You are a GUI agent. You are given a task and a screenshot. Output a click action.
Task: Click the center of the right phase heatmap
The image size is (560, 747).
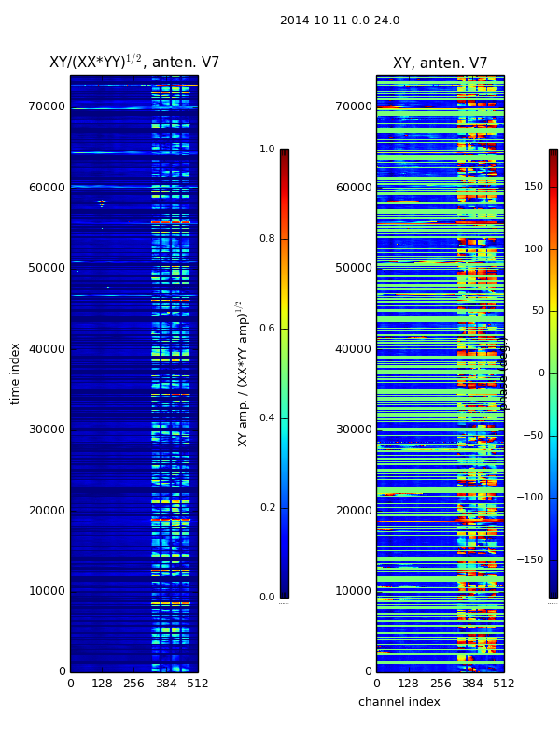440,373
